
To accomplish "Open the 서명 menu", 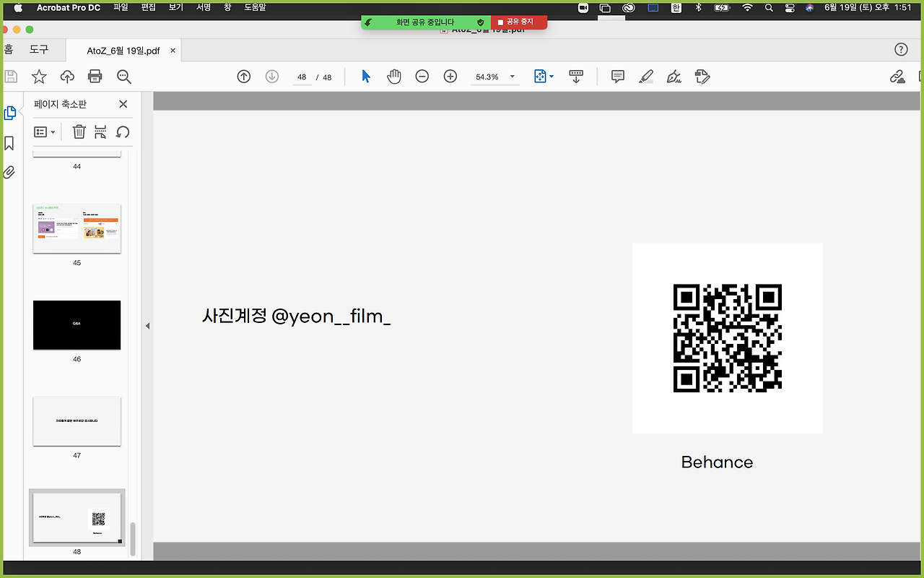I will pos(204,7).
